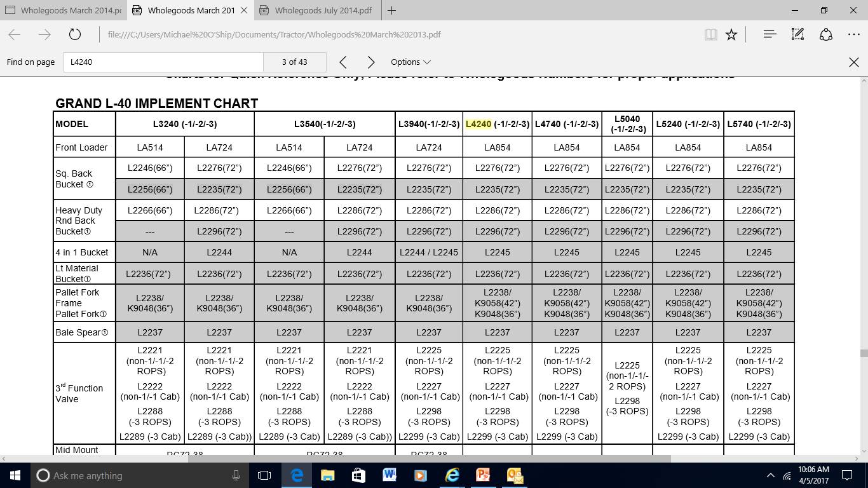Screen dimensions: 868x488
Task: Open Action Center notifications
Action: 847,475
